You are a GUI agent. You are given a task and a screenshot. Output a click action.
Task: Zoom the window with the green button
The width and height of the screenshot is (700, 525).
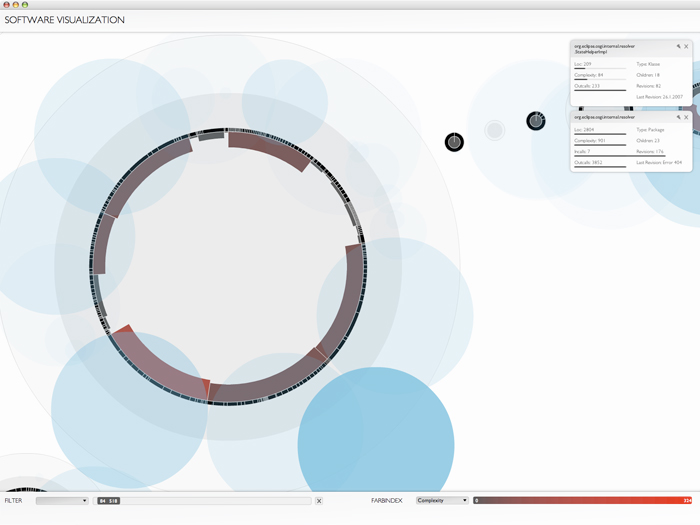click(25, 5)
